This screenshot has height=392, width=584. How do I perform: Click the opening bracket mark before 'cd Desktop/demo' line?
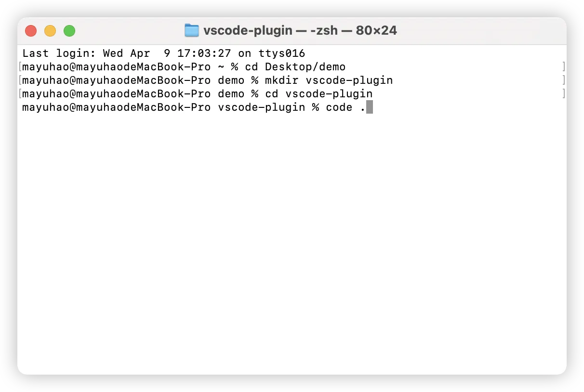coord(20,66)
